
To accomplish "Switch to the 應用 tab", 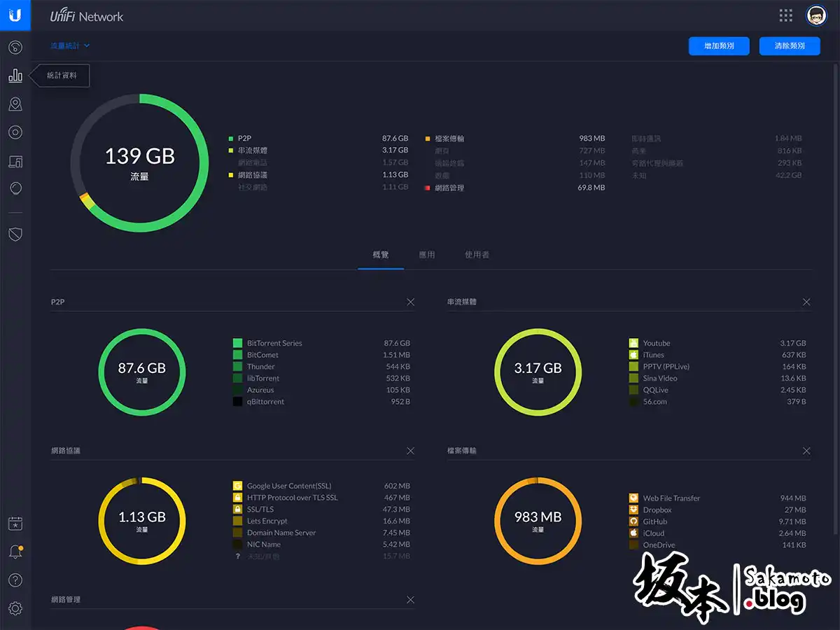I will 427,255.
